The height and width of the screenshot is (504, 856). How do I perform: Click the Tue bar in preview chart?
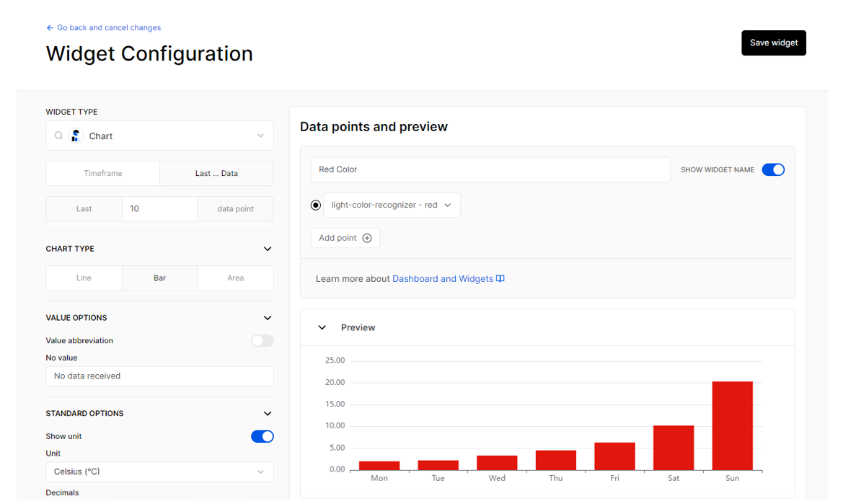tap(438, 465)
